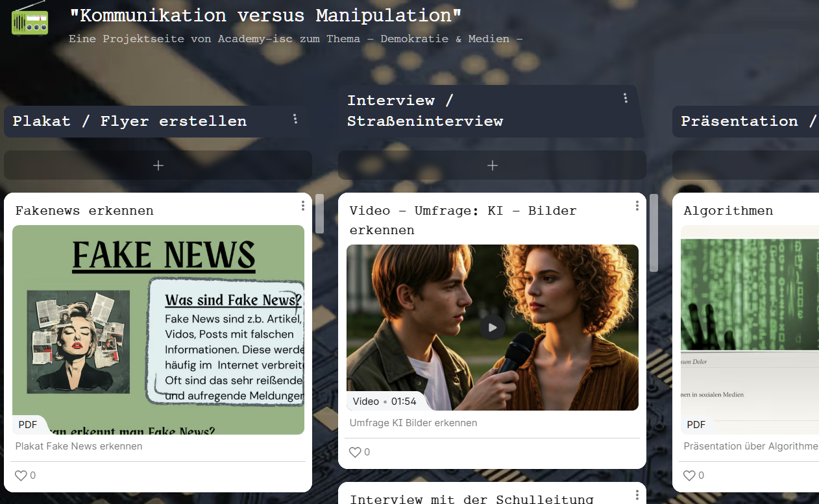
Task: Click the scrollbar of the Interview column
Action: click(654, 233)
